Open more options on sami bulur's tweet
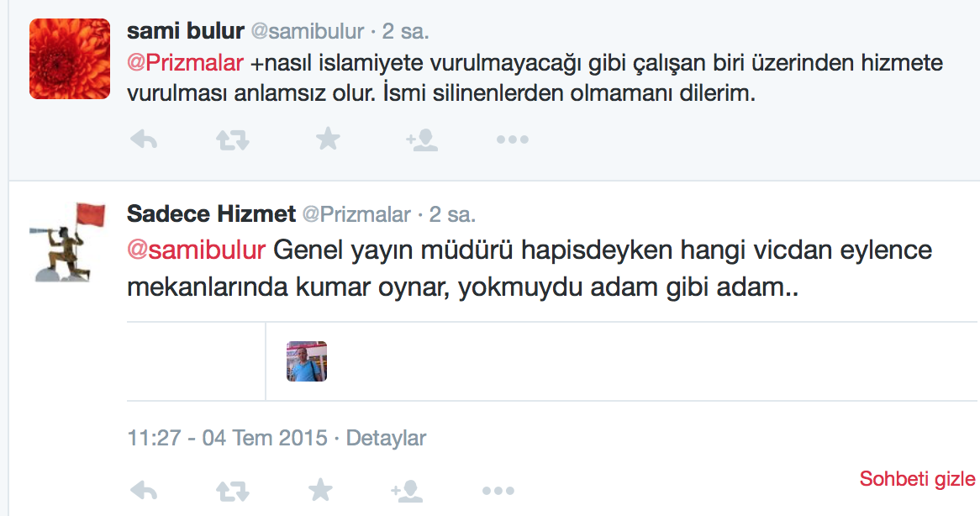 [x=512, y=140]
